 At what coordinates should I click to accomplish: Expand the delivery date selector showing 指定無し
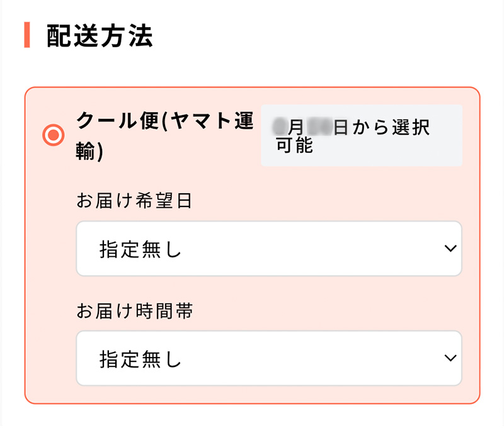click(x=269, y=249)
